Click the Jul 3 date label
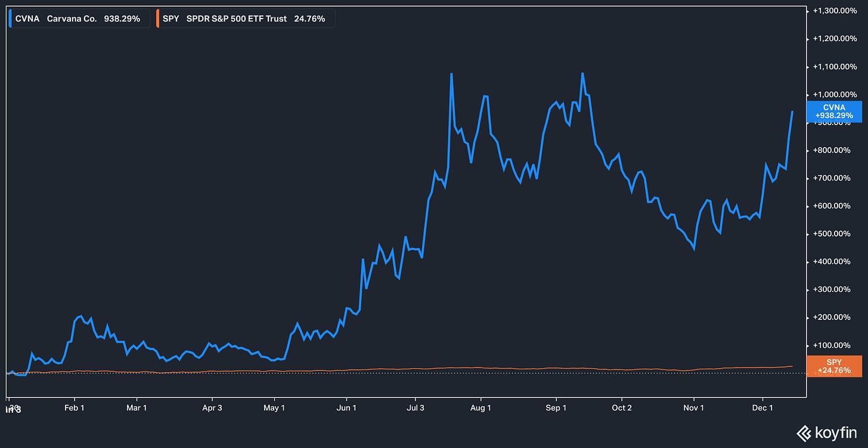The image size is (868, 448). pyautogui.click(x=415, y=408)
